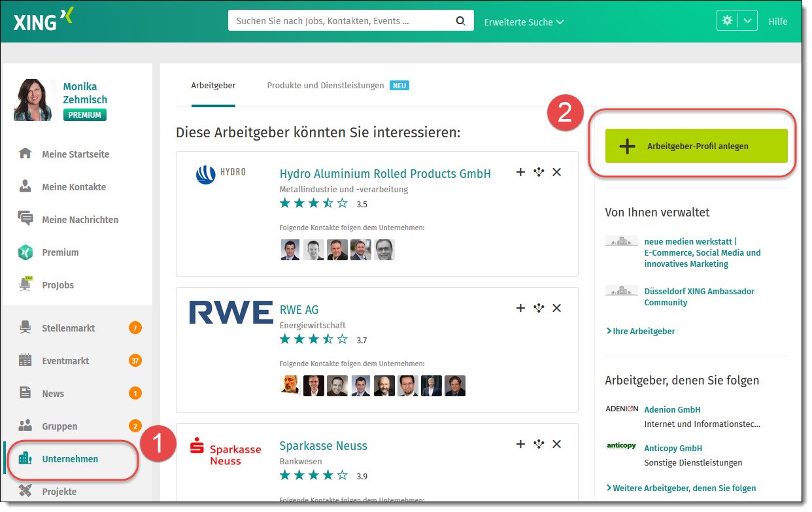Open Hydro Aluminium Rolled Products GmbH link
The width and height of the screenshot is (812, 512).
pyautogui.click(x=385, y=173)
